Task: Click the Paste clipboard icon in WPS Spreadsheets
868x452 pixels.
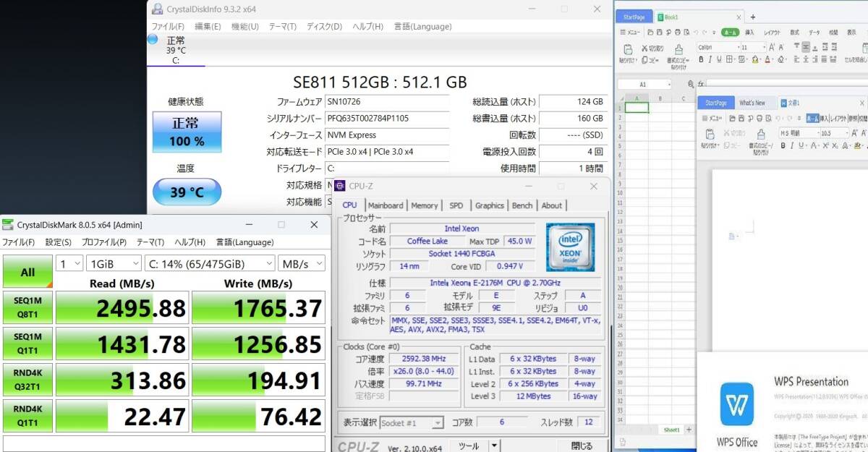Action: click(x=629, y=48)
